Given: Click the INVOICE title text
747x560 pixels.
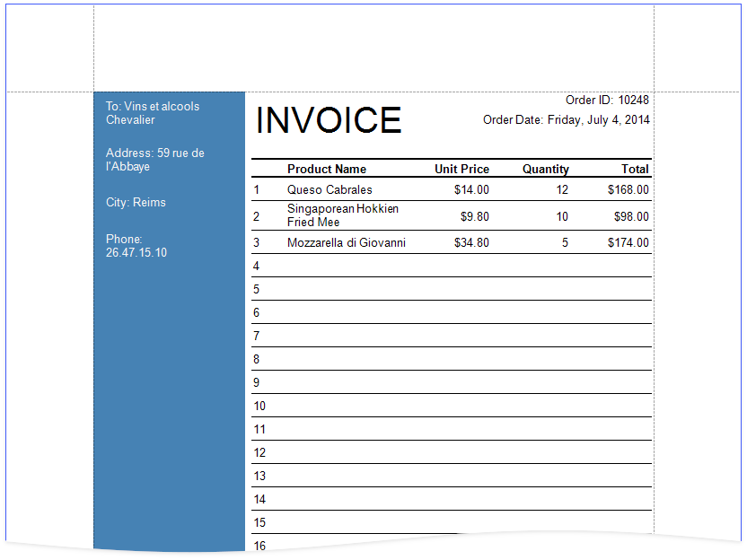Looking at the screenshot, I should coord(329,120).
